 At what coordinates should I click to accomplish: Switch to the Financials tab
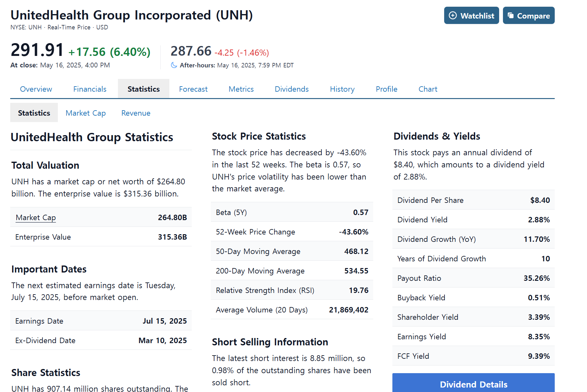[x=90, y=89]
